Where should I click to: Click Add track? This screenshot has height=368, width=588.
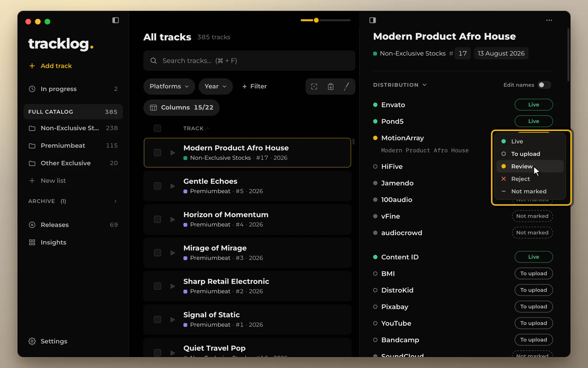[50, 66]
